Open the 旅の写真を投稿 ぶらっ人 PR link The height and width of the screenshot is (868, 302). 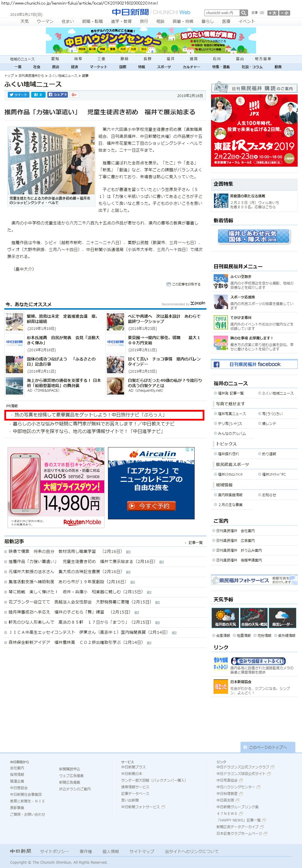pyautogui.click(x=89, y=415)
